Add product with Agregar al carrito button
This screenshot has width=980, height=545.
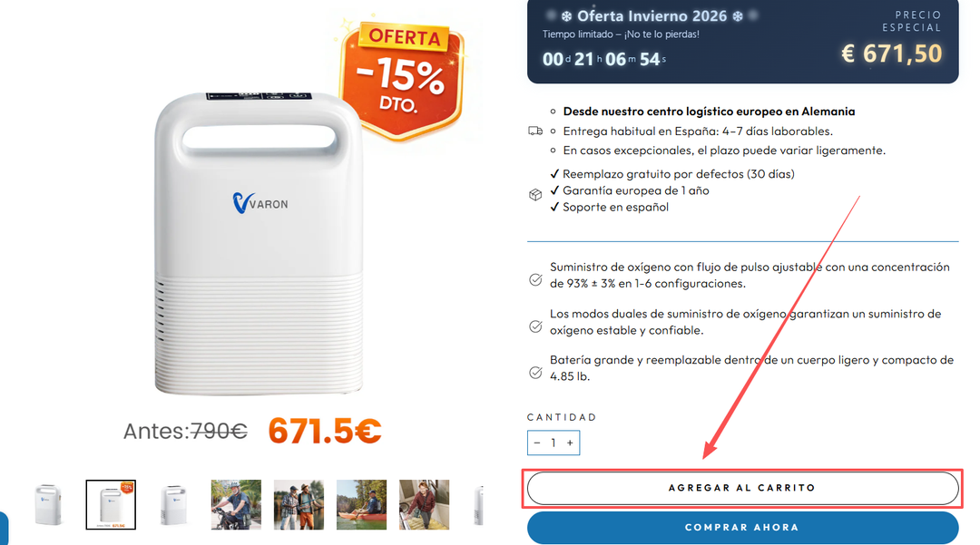click(742, 488)
